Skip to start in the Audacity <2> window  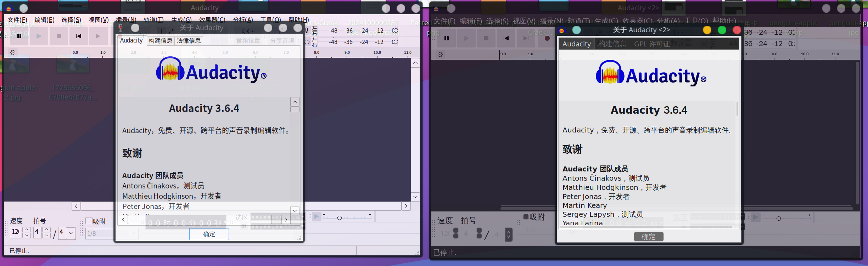click(506, 38)
